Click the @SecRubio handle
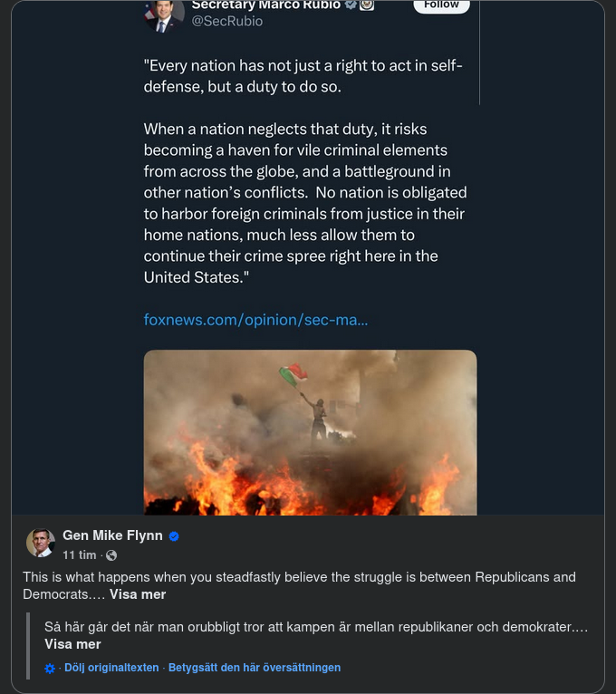 227,21
